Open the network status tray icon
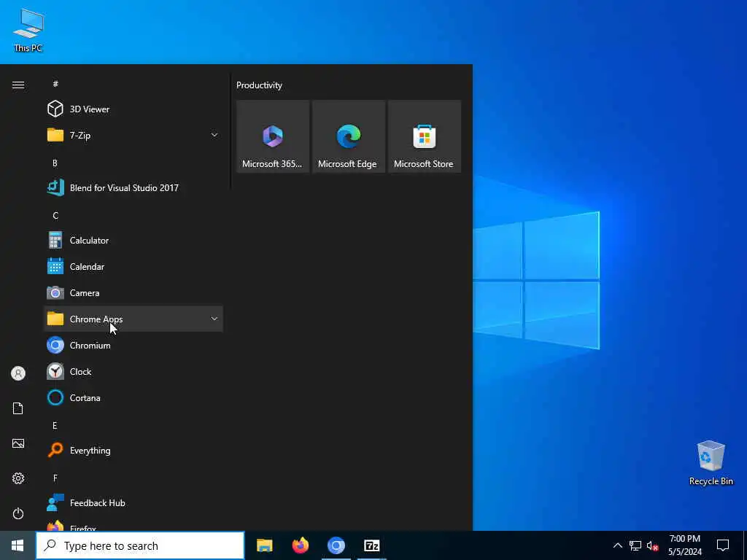Viewport: 747px width, 560px height. [x=635, y=545]
